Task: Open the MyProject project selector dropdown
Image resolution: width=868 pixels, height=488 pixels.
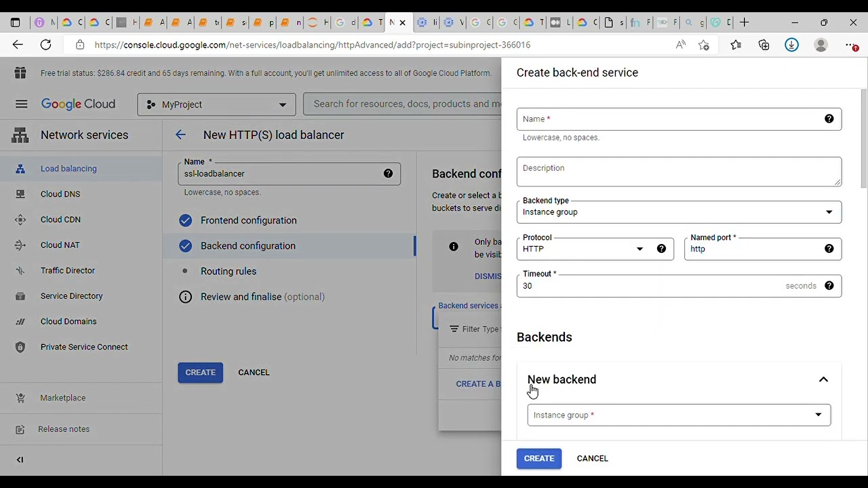Action: (216, 104)
